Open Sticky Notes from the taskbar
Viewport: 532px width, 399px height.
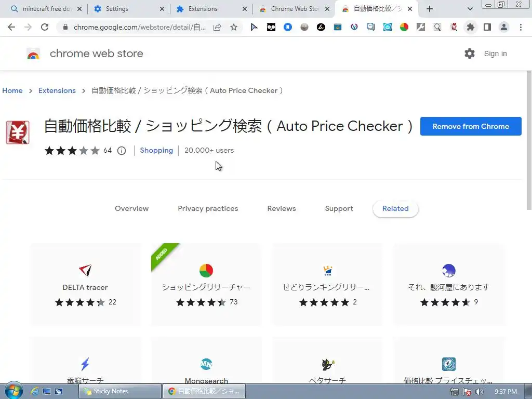pyautogui.click(x=120, y=391)
